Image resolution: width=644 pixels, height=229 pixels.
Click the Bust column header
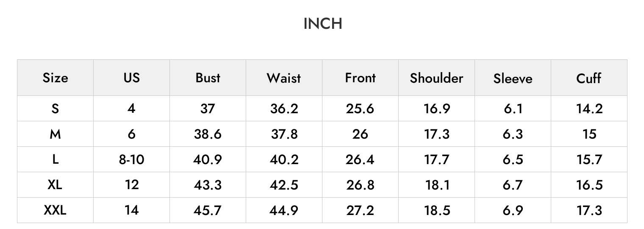[208, 78]
